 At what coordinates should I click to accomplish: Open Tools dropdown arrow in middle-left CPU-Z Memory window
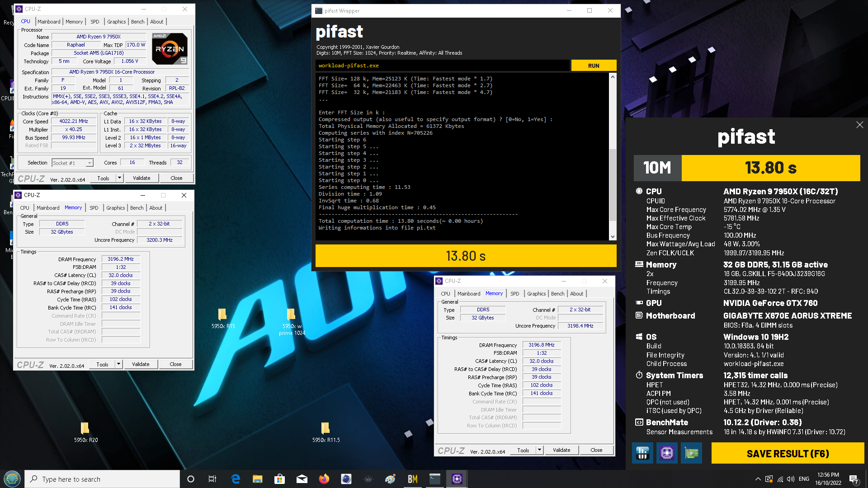tap(119, 364)
